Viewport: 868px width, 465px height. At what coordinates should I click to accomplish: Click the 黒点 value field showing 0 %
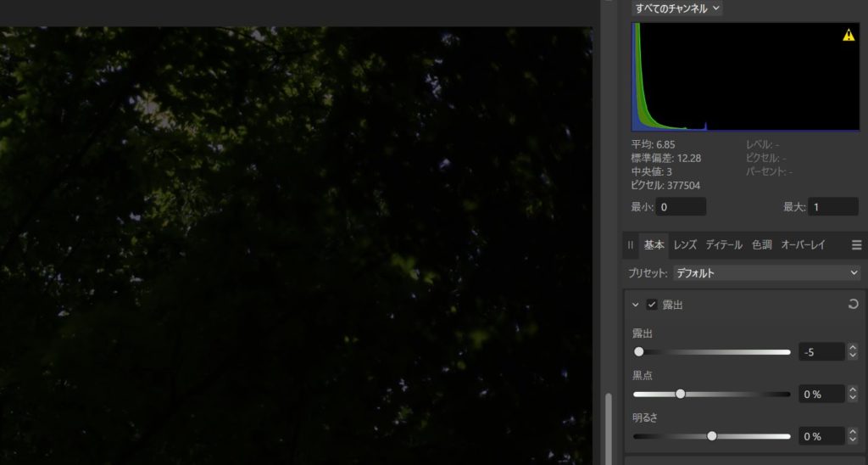[821, 394]
